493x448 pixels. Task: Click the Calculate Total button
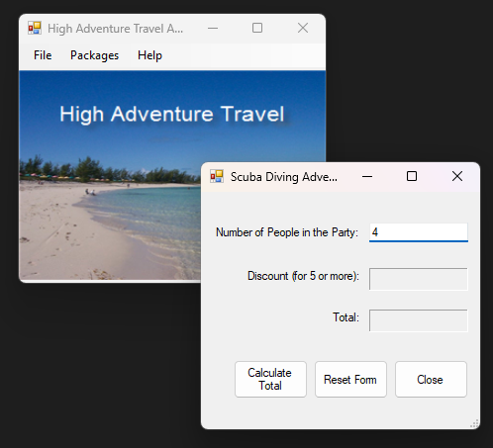click(x=270, y=379)
